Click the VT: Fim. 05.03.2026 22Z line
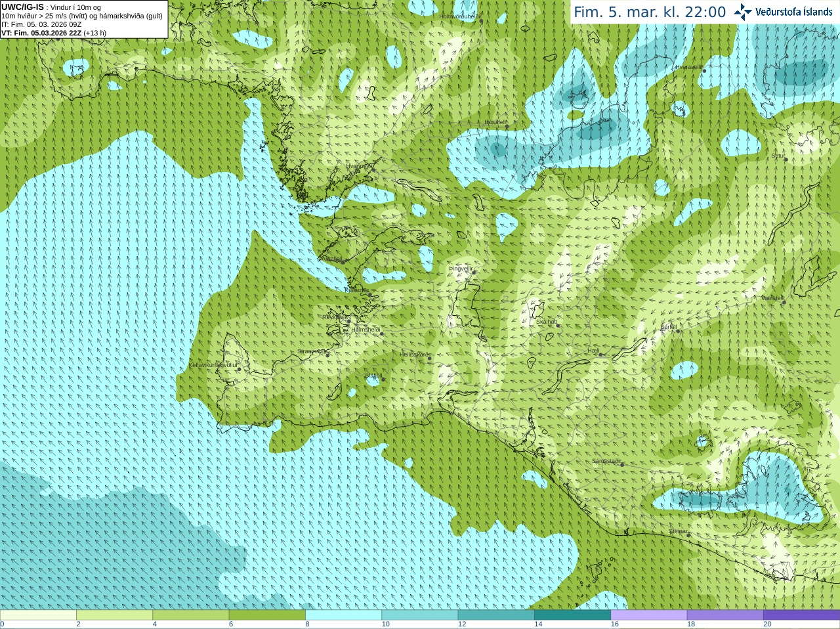Viewport: 840px width, 629px height. coord(54,33)
